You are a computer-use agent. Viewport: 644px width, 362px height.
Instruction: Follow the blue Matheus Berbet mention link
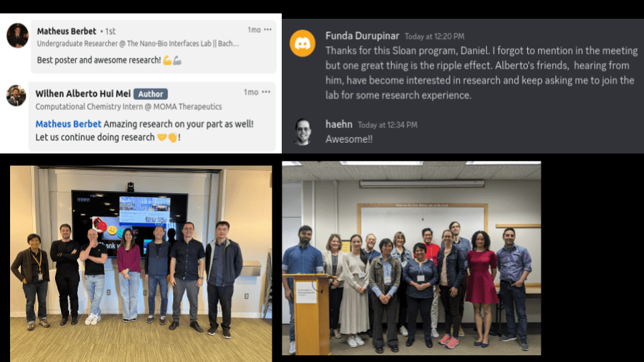[68, 124]
